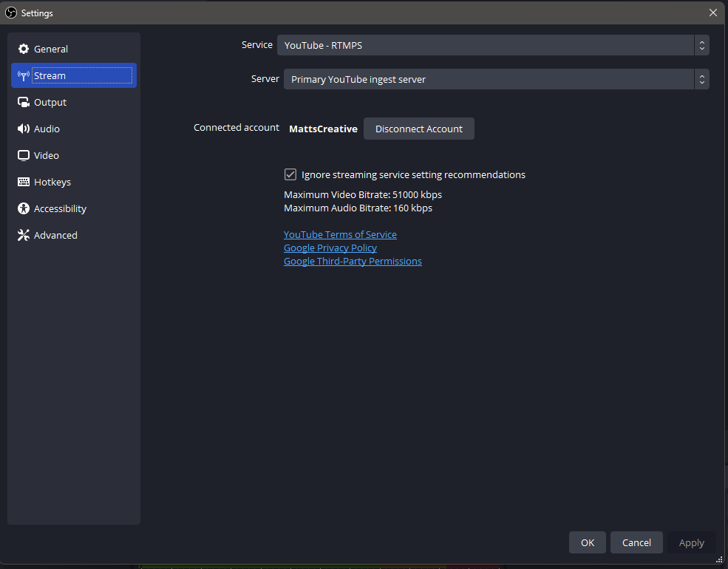Select the Advanced wrench icon
The image size is (728, 569).
(24, 235)
